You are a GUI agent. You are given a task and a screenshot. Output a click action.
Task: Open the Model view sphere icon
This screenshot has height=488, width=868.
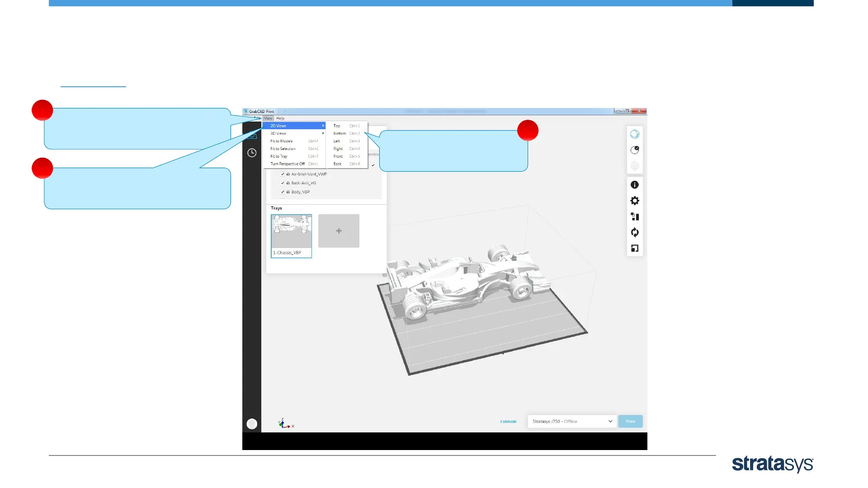[x=635, y=134]
